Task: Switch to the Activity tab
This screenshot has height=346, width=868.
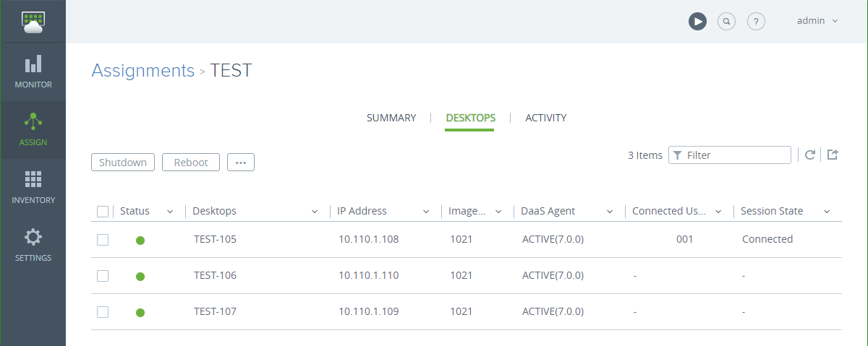Action: (545, 118)
